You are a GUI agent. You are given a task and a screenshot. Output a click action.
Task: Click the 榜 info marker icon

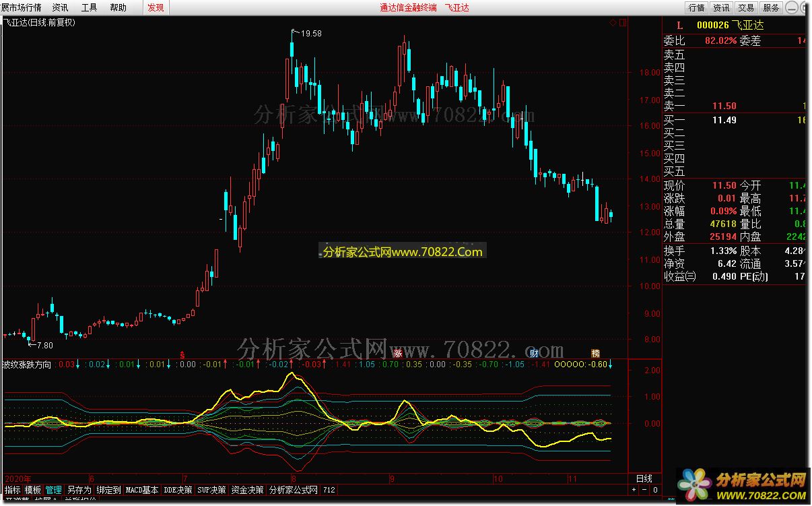595,353
